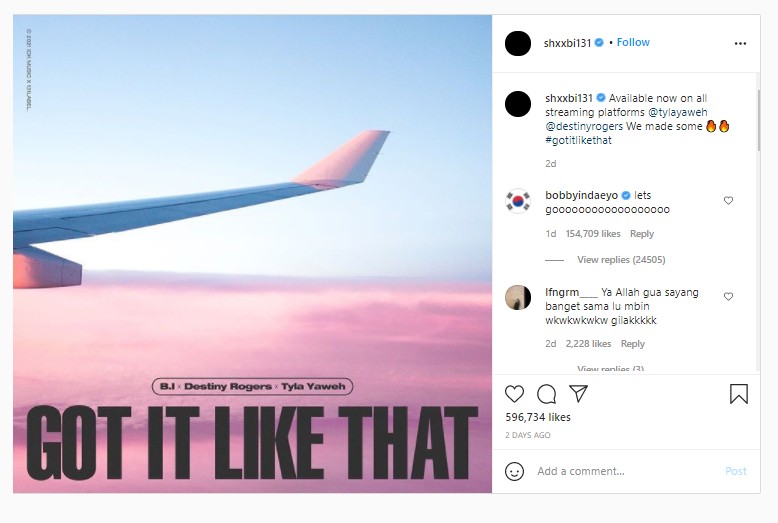Open lfngrm____'s profile avatar

[x=518, y=297]
